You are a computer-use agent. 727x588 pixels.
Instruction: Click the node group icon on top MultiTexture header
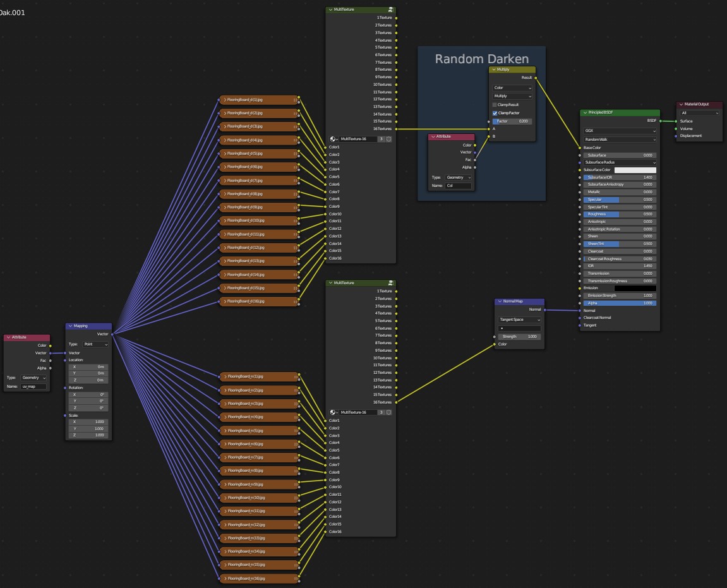click(392, 10)
